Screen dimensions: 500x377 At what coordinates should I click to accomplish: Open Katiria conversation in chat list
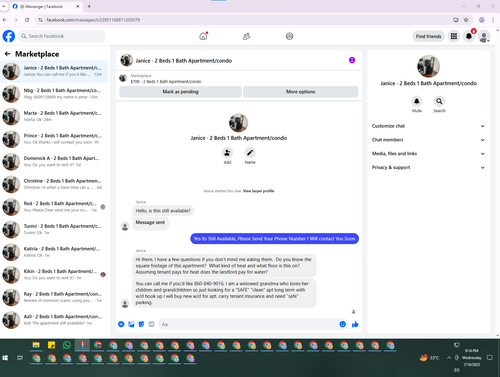(54, 252)
